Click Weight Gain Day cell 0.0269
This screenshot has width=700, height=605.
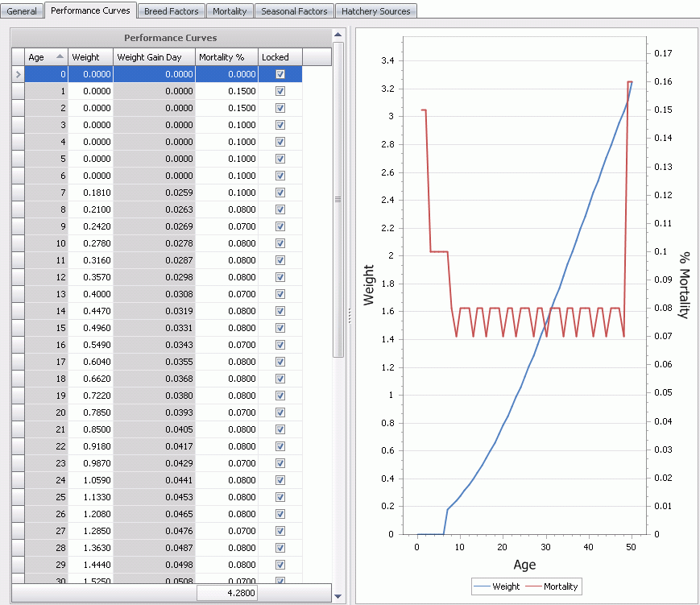154,226
